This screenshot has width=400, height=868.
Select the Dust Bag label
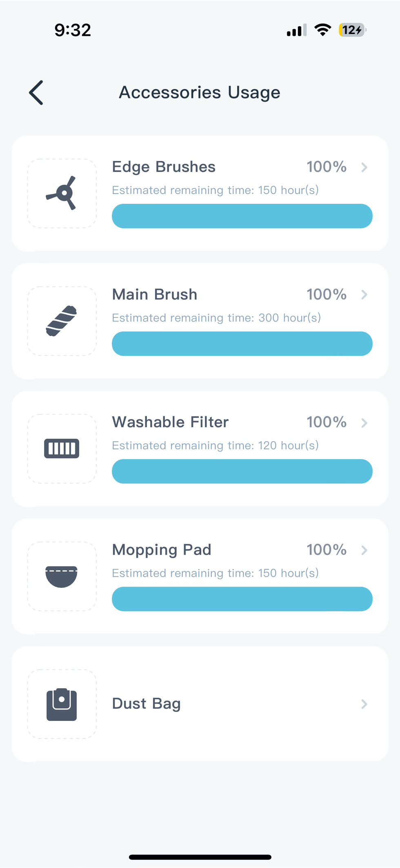pyautogui.click(x=147, y=704)
